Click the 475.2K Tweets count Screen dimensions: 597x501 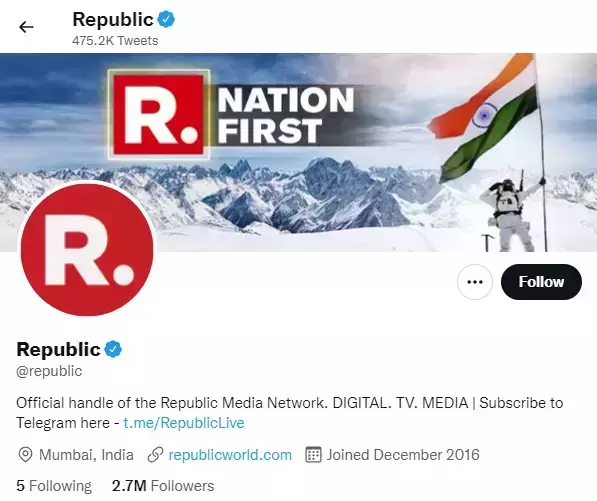115,41
